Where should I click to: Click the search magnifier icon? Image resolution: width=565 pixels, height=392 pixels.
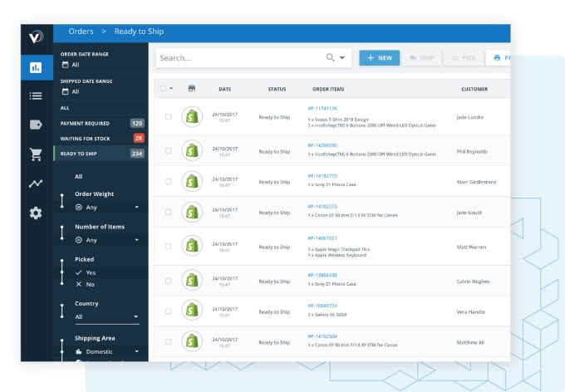coord(331,58)
